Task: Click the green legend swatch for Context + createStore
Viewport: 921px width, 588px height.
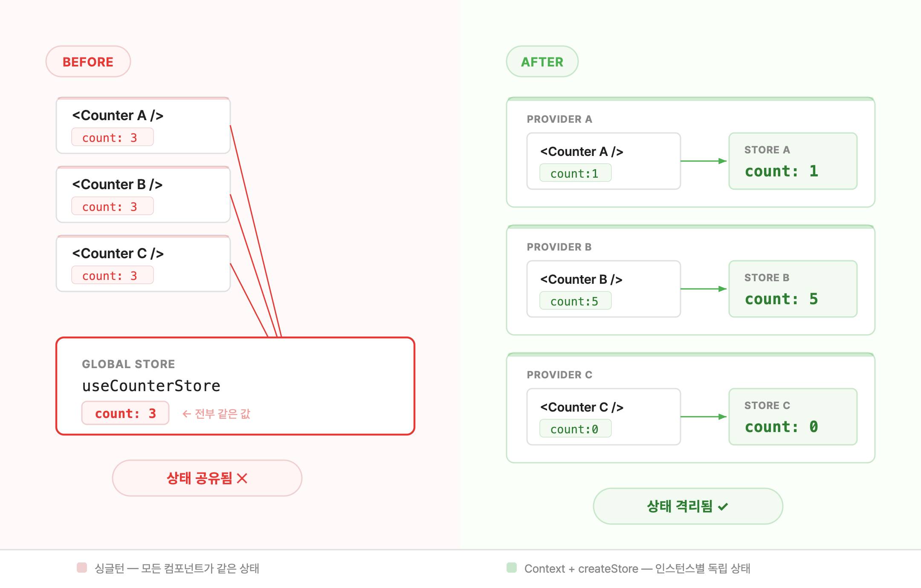Action: click(x=512, y=568)
